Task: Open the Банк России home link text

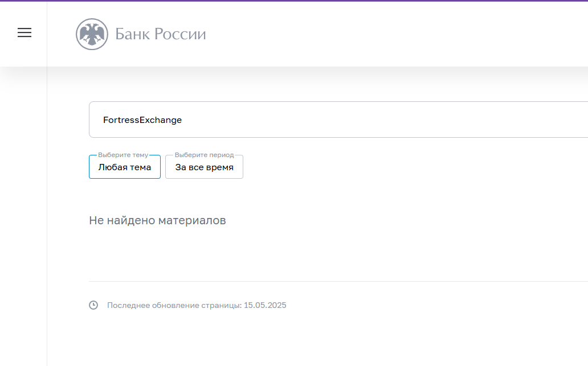Action: [161, 34]
